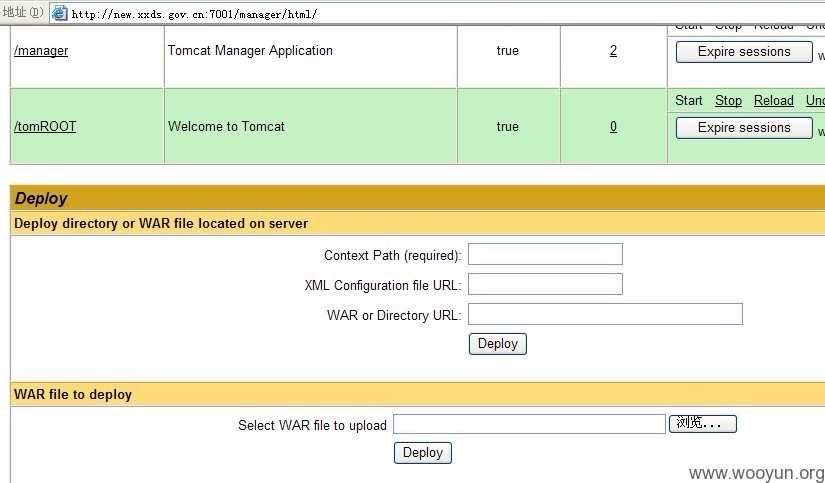Click the Select WAR file upload field

[x=529, y=424]
